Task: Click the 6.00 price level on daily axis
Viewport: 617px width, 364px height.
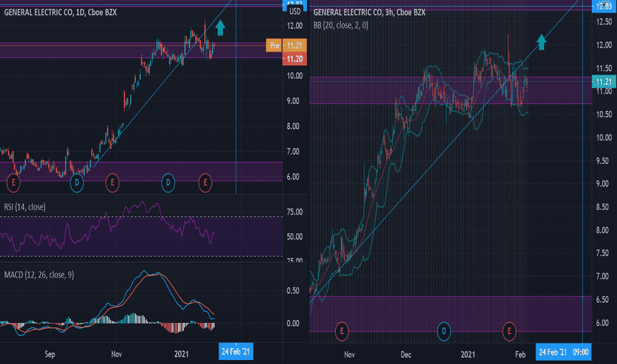Action: (x=293, y=177)
